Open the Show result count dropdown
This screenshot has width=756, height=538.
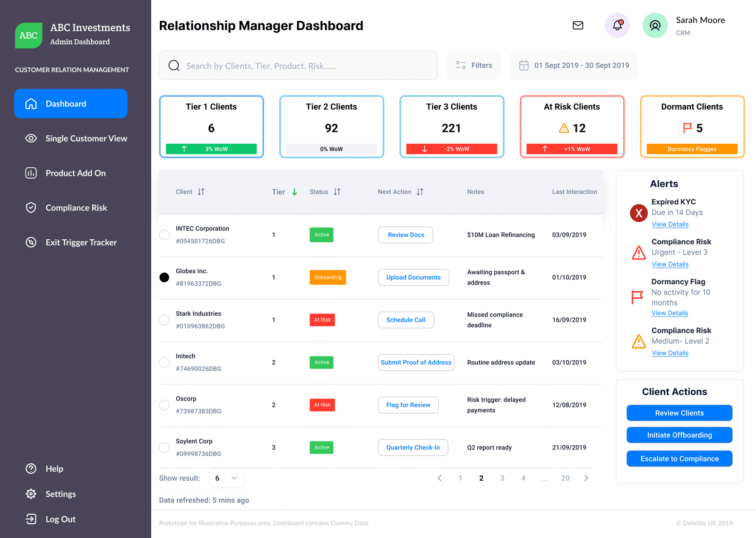pos(226,478)
